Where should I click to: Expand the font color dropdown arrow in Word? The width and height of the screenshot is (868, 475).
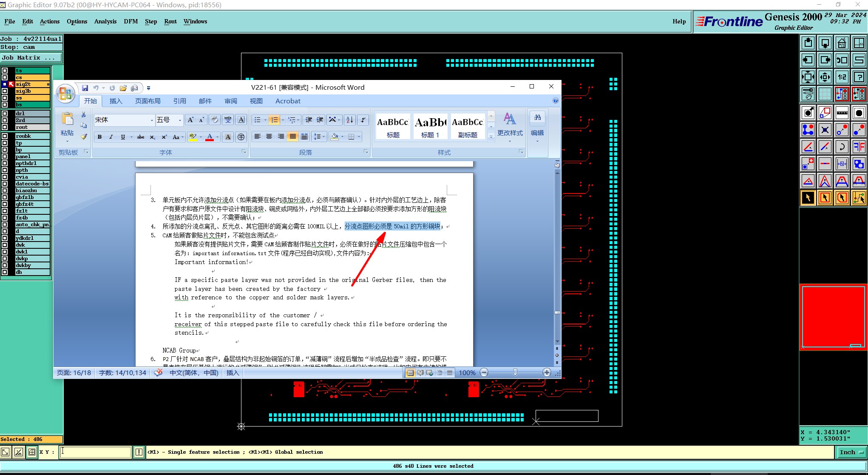click(x=217, y=137)
